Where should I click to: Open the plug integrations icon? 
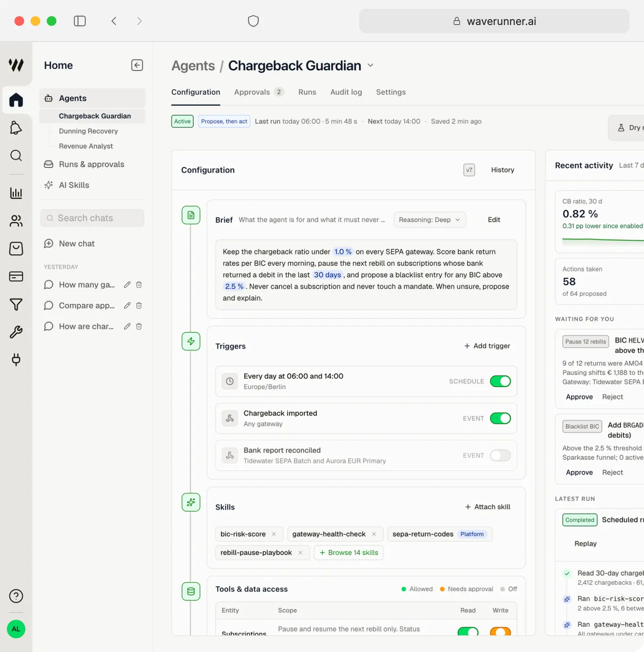16,360
